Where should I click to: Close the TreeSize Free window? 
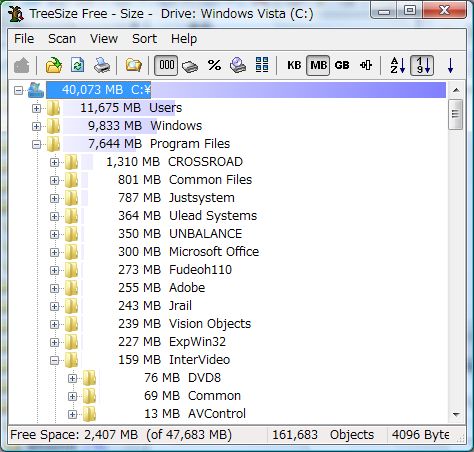click(444, 11)
